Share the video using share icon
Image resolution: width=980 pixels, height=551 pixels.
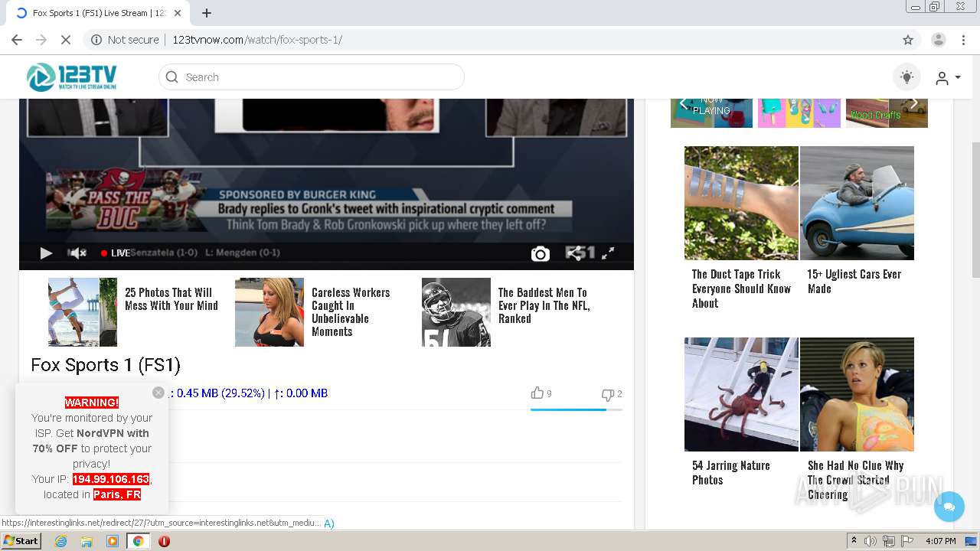point(574,253)
